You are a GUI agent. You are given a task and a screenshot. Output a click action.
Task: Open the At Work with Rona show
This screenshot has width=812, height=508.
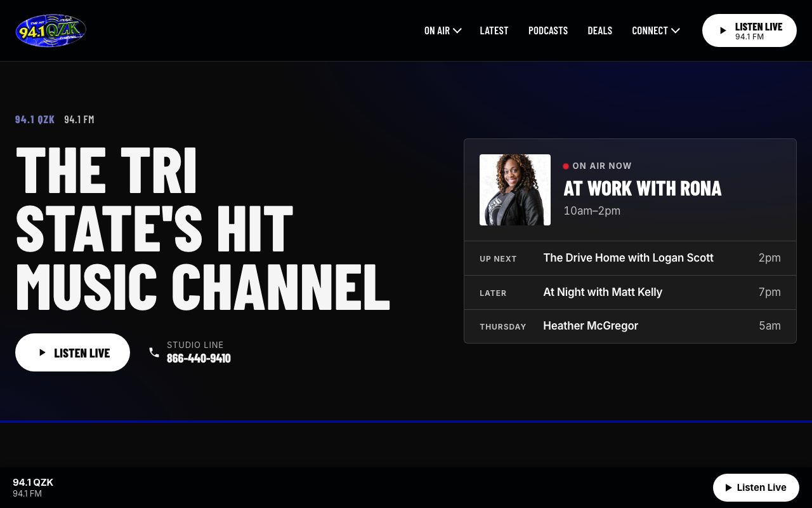click(643, 189)
